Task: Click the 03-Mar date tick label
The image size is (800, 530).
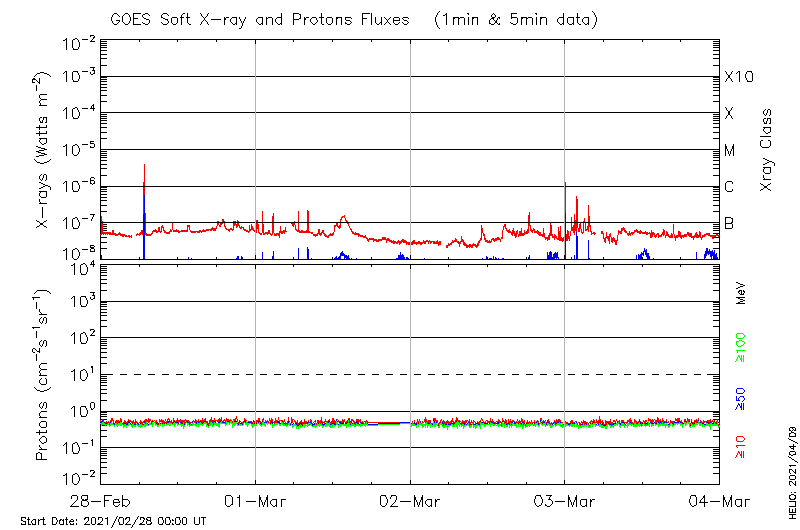Action: point(565,501)
